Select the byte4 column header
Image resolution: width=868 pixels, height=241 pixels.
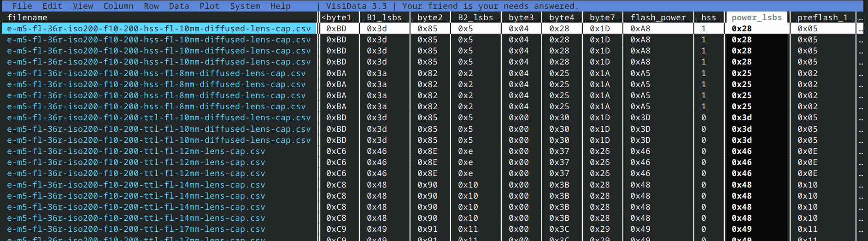coord(562,18)
